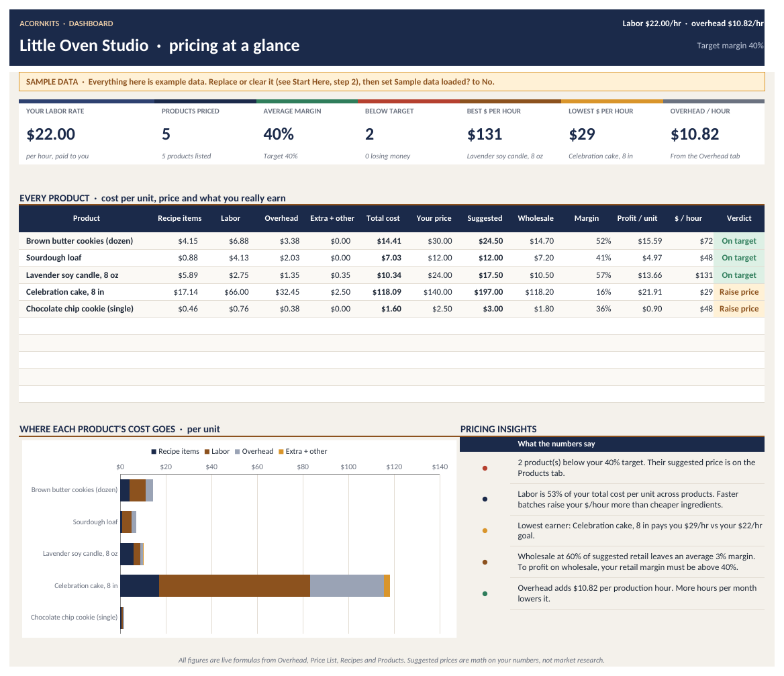Viewport: 784px width, 676px height.
Task: Click the Celebration cake overhead bar segment
Action: point(347,585)
